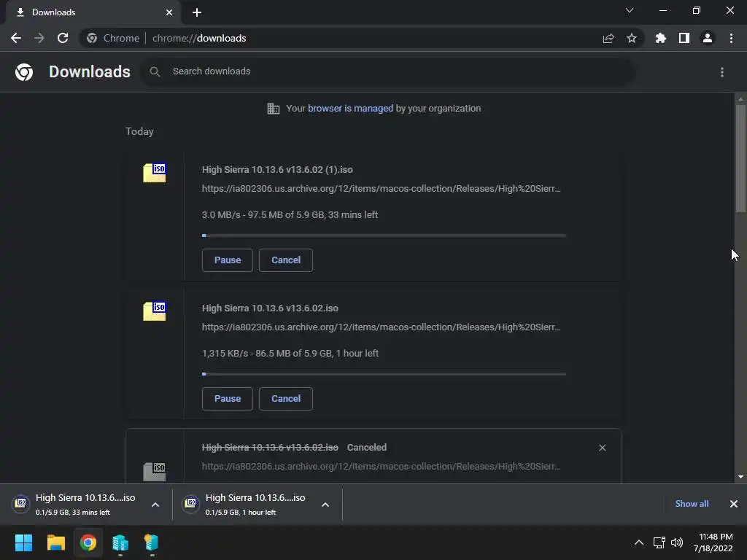
Task: Click the search magnifier icon
Action: (x=155, y=72)
